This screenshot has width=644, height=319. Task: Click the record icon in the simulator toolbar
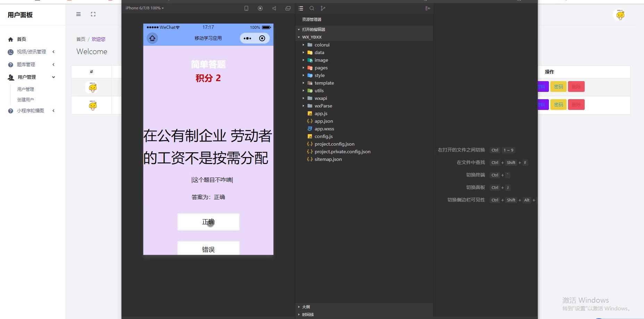coord(260,8)
